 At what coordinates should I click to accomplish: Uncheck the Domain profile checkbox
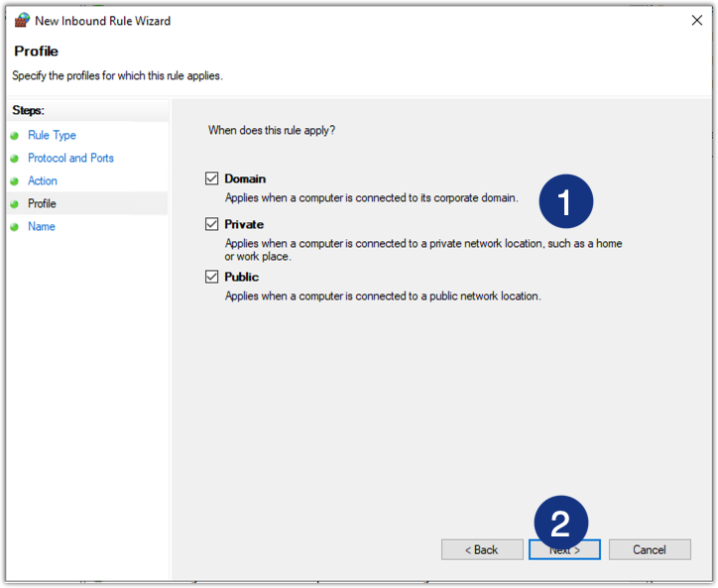(x=211, y=178)
